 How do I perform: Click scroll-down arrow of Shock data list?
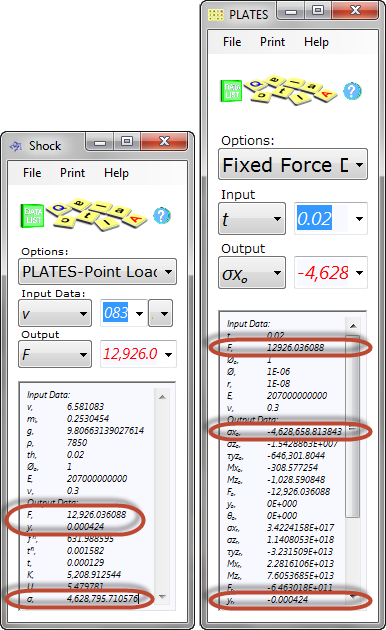point(162,597)
